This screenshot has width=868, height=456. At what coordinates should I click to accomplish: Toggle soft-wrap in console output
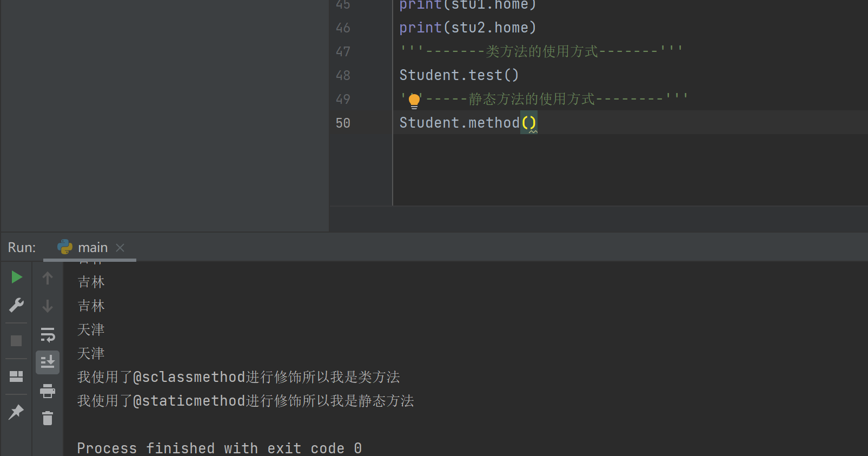pos(48,335)
